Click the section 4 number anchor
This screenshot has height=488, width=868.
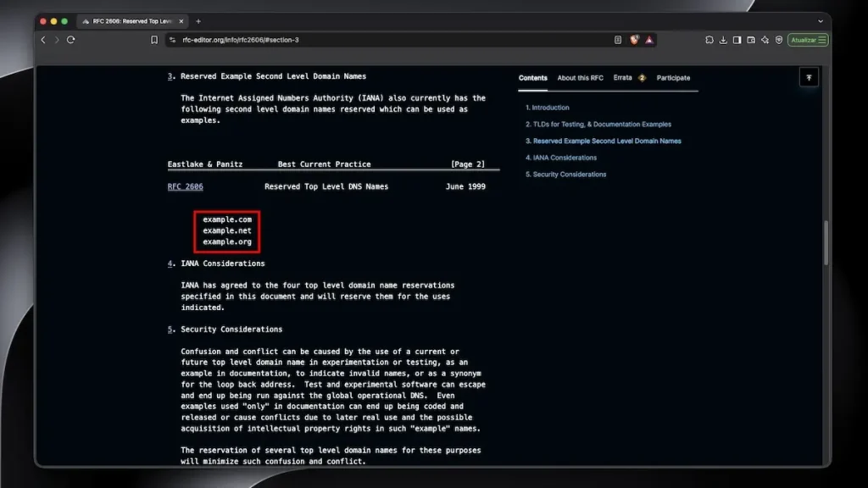(x=170, y=263)
